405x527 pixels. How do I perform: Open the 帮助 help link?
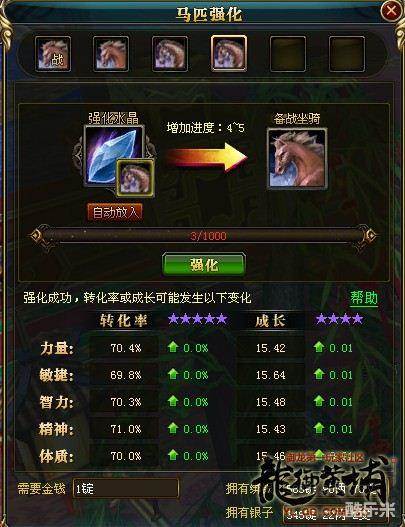[364, 298]
